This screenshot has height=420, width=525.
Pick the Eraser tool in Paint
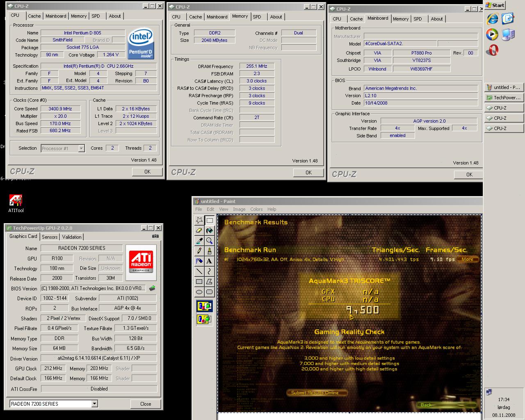coord(199,231)
